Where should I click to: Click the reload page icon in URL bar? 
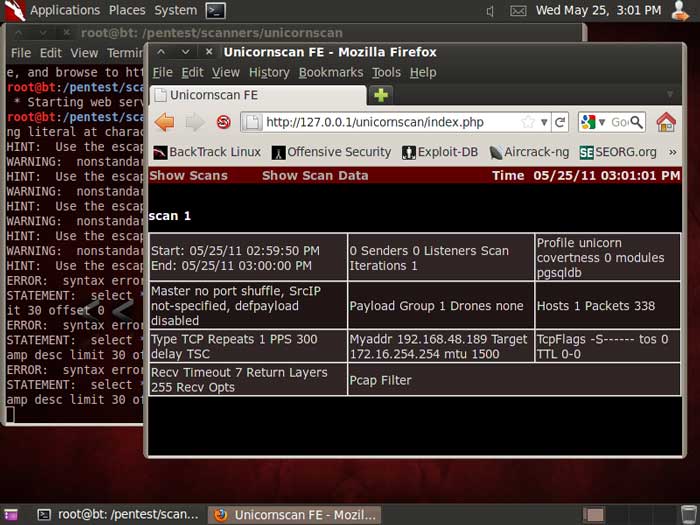tap(560, 122)
